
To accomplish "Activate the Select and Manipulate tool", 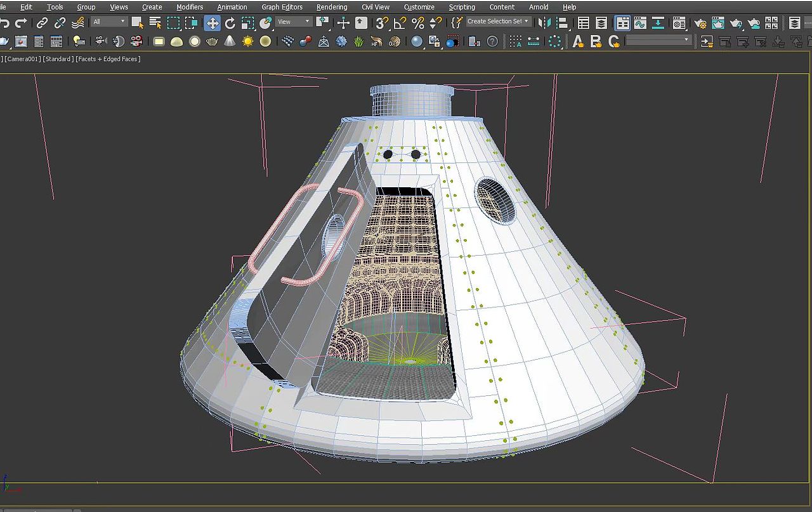I will [x=343, y=23].
